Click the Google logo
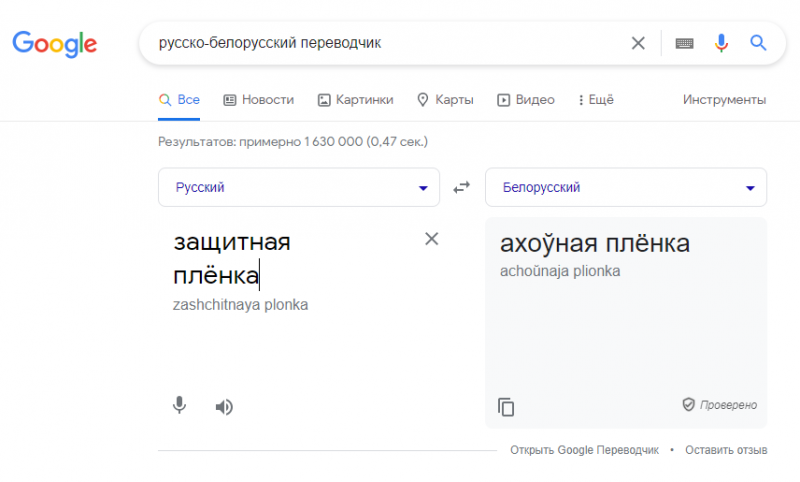 tap(55, 43)
